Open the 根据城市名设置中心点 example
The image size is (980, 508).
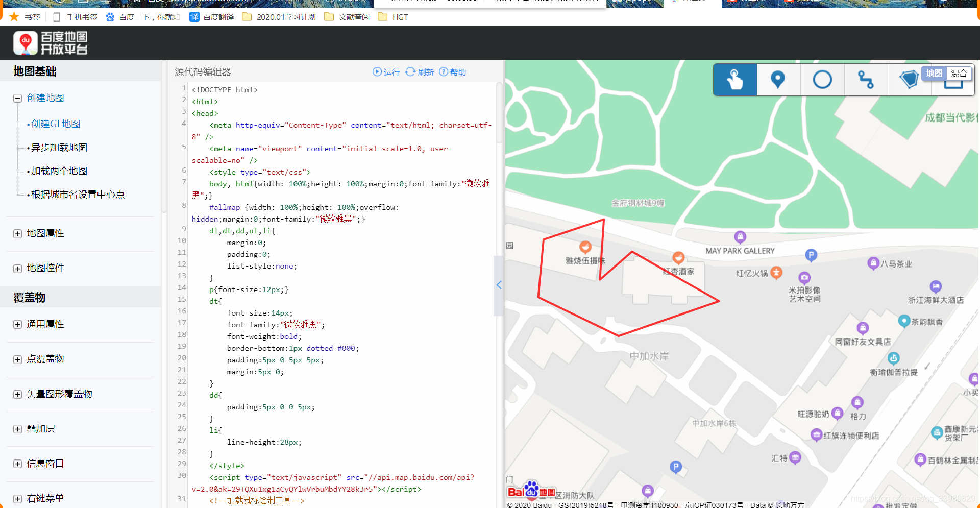tap(78, 195)
